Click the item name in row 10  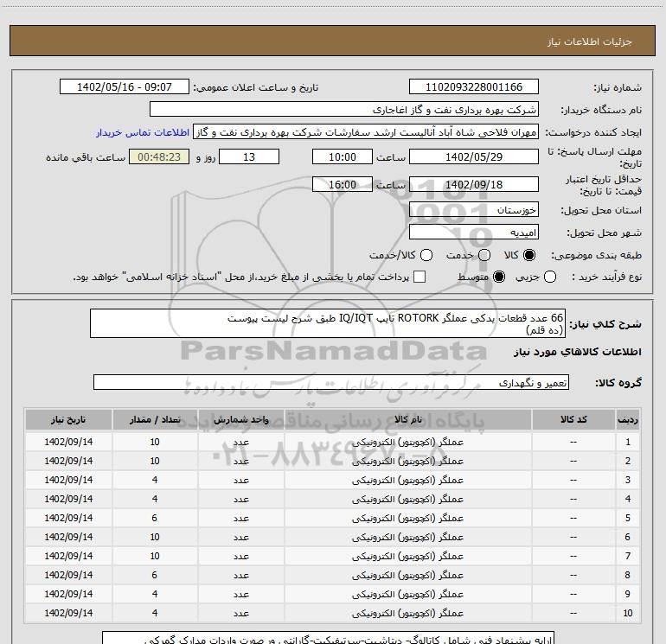tap(407, 614)
